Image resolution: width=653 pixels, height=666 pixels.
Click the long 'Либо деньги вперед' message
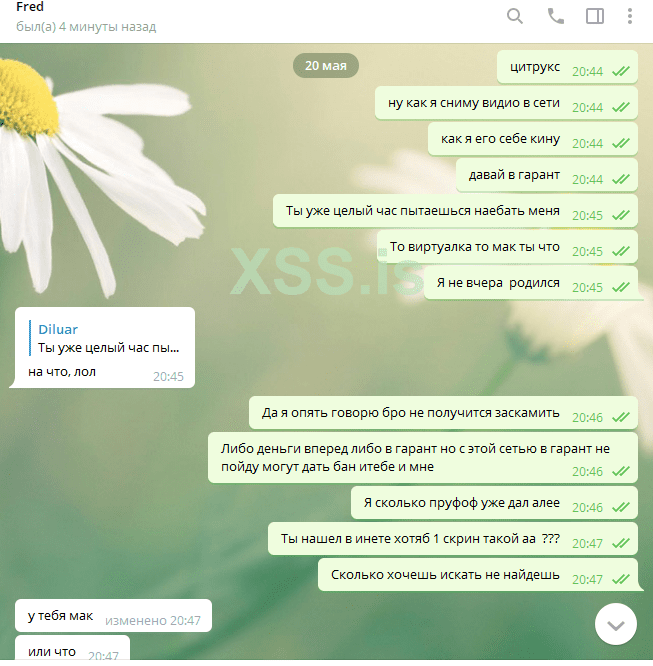(423, 458)
